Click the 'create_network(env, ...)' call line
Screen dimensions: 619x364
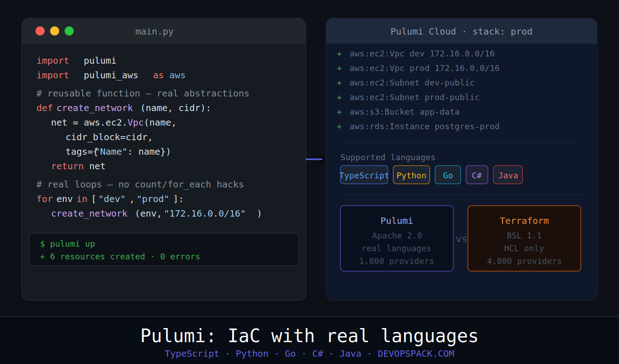coord(157,213)
